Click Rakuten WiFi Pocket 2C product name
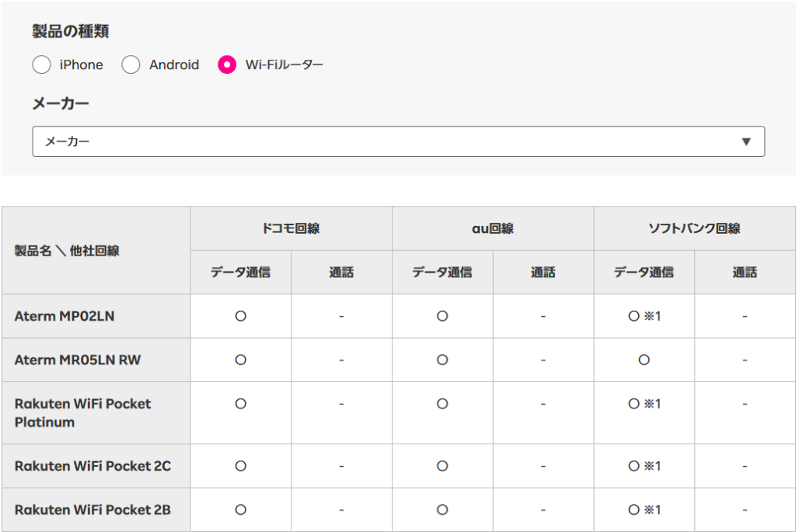 pos(93,465)
